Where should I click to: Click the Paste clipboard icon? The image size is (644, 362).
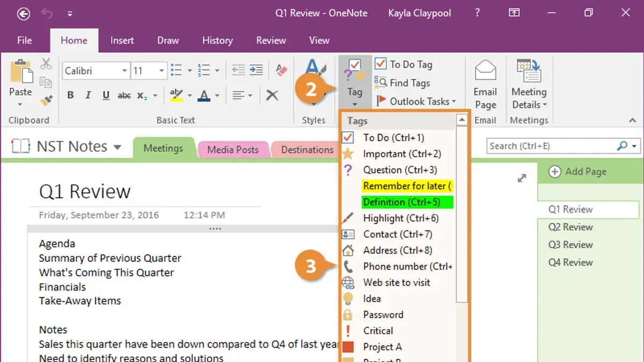click(x=21, y=72)
